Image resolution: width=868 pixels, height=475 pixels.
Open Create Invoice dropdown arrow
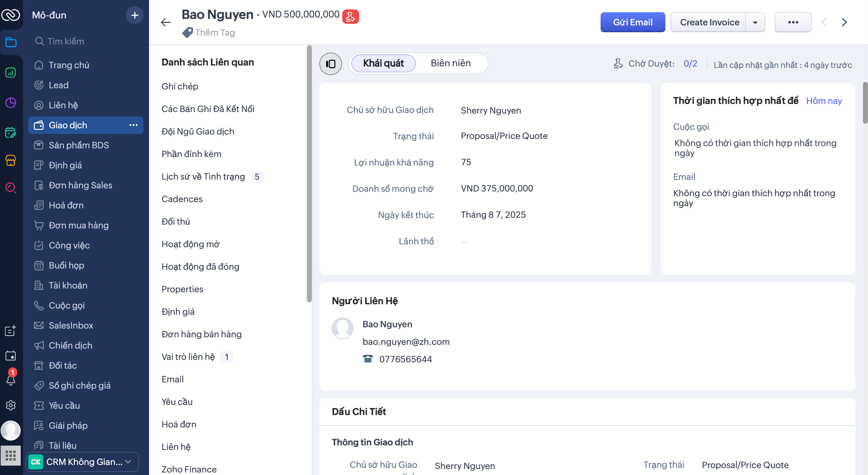click(x=755, y=23)
